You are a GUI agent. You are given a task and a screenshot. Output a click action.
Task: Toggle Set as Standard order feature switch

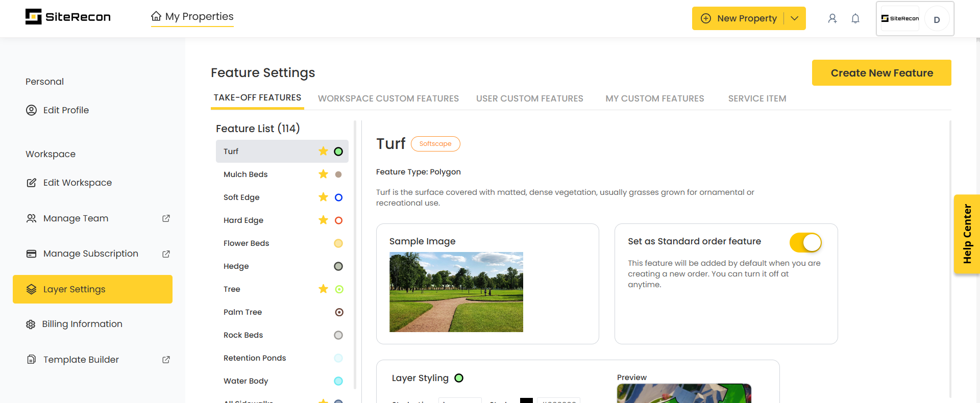[805, 243]
